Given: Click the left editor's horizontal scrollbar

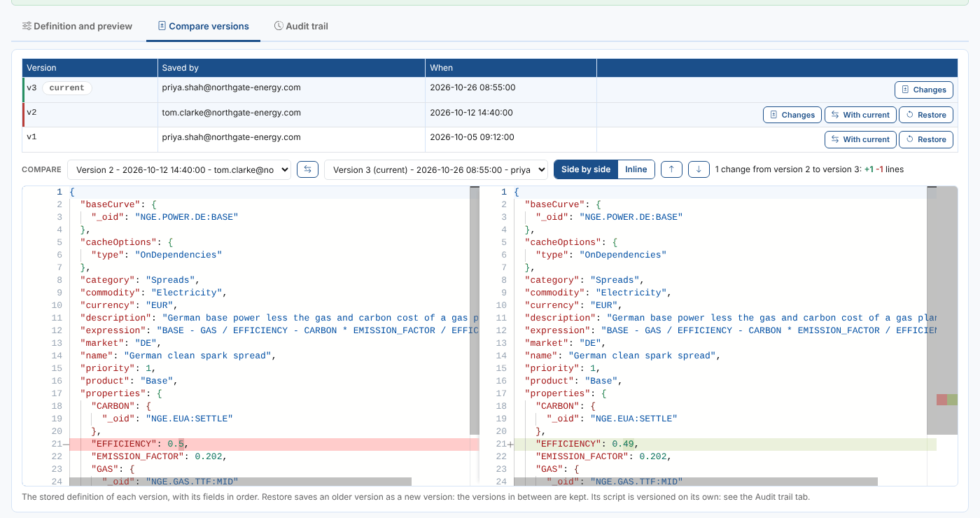Looking at the screenshot, I should [240, 481].
